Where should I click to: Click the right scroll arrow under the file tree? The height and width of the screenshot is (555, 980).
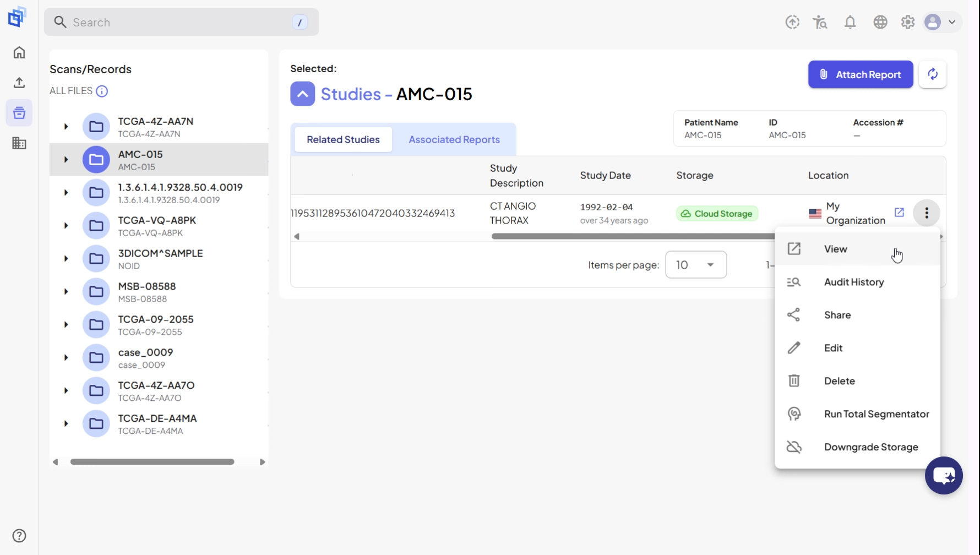click(x=263, y=462)
